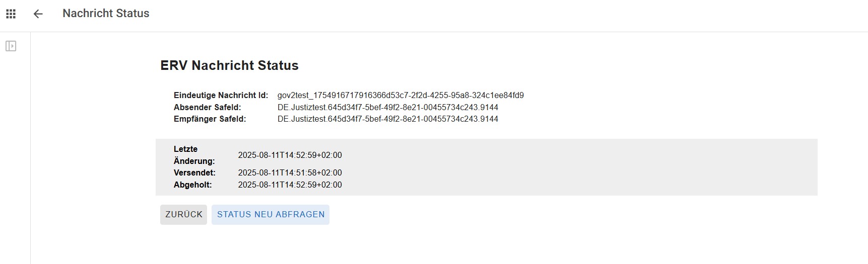Click empty area of gray timestamp panel
This screenshot has height=264, width=868.
[x=579, y=167]
